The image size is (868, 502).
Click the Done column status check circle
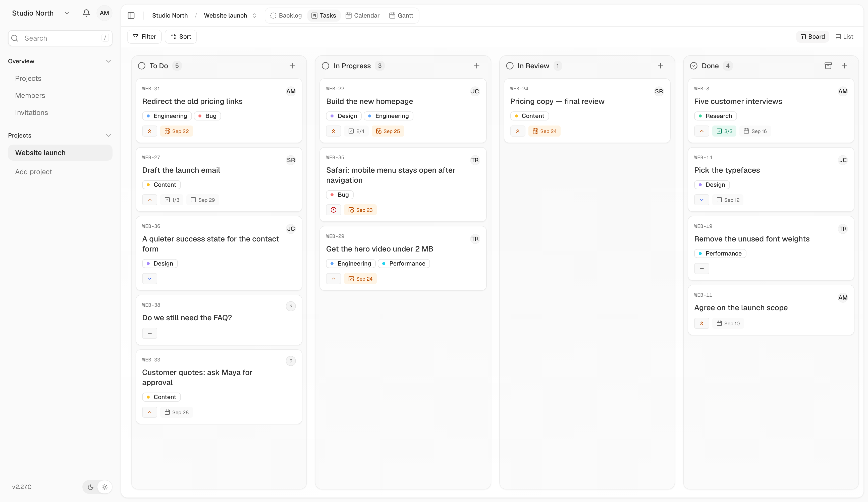click(x=693, y=66)
